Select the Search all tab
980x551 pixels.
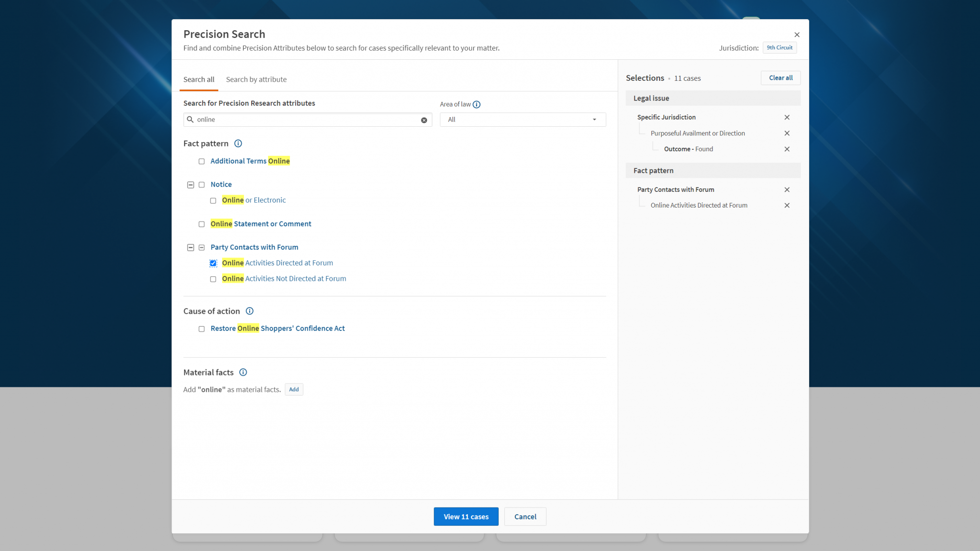point(199,79)
